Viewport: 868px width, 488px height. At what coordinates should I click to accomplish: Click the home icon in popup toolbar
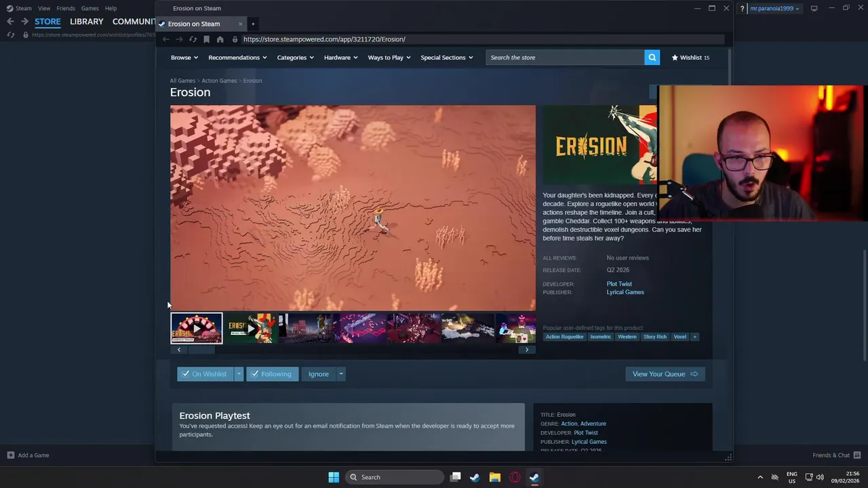[x=220, y=39]
